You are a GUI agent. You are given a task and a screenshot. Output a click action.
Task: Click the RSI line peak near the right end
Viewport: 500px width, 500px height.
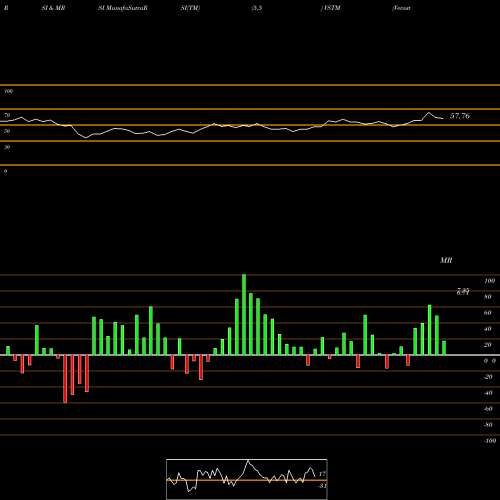[x=429, y=113]
